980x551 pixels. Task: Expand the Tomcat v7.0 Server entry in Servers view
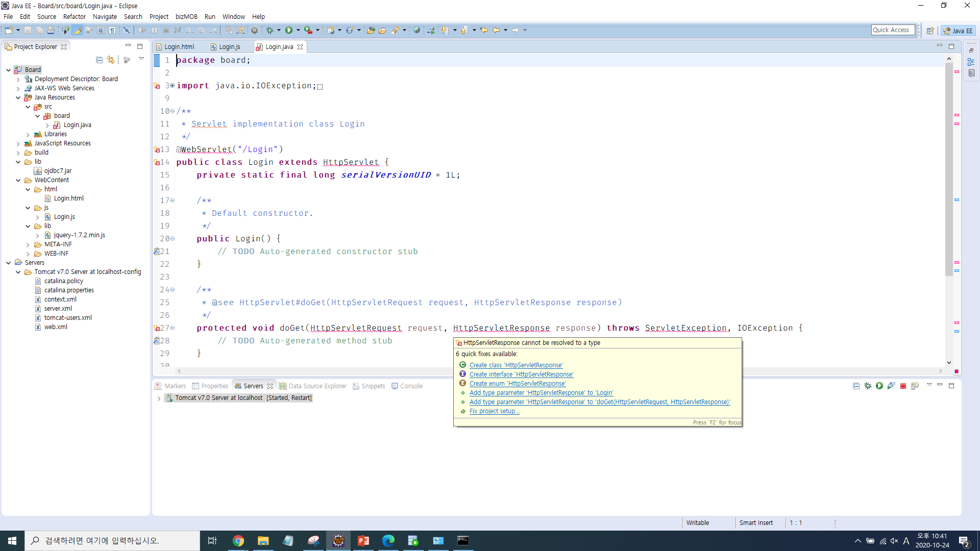[159, 398]
